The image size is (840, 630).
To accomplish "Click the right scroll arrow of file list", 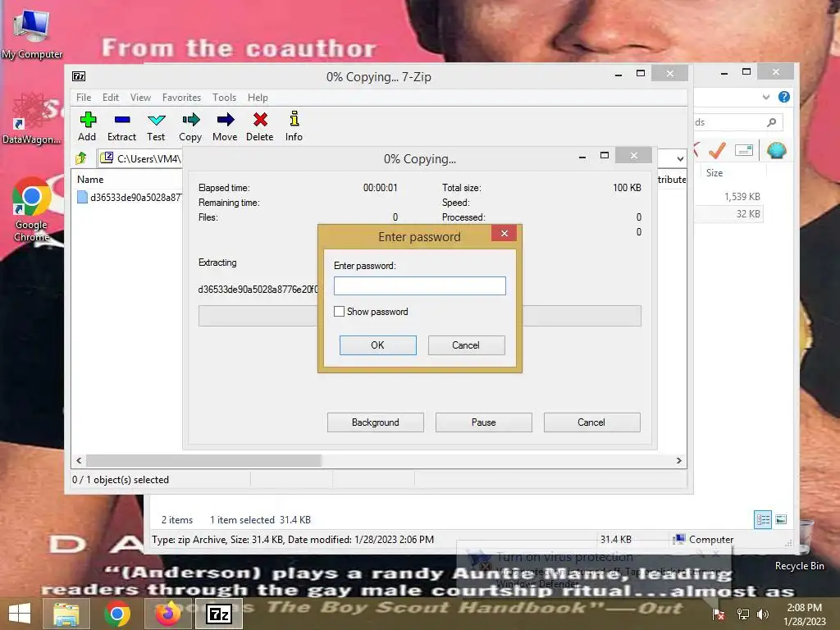I will (678, 461).
